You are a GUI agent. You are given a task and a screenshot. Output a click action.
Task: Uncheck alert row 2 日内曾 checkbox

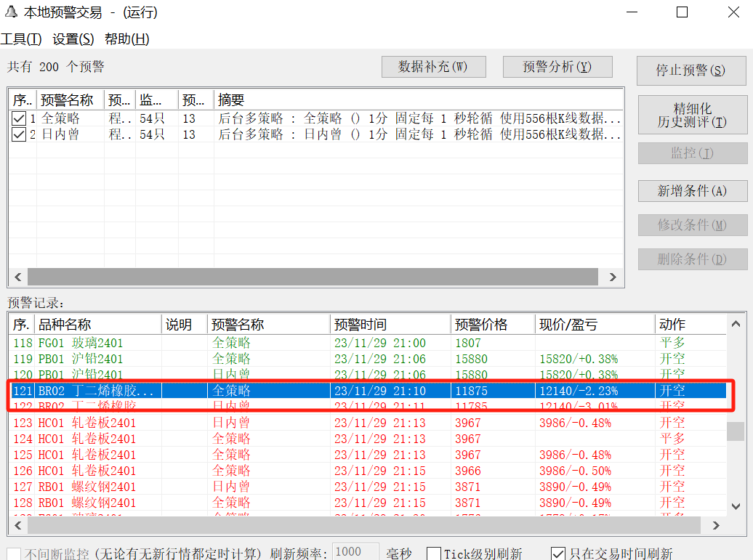pos(19,134)
